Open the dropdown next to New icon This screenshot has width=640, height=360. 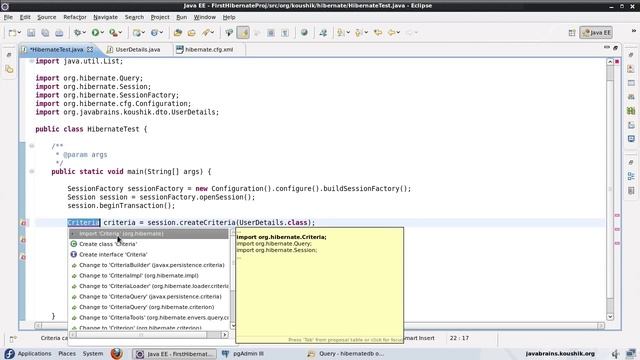19,33
